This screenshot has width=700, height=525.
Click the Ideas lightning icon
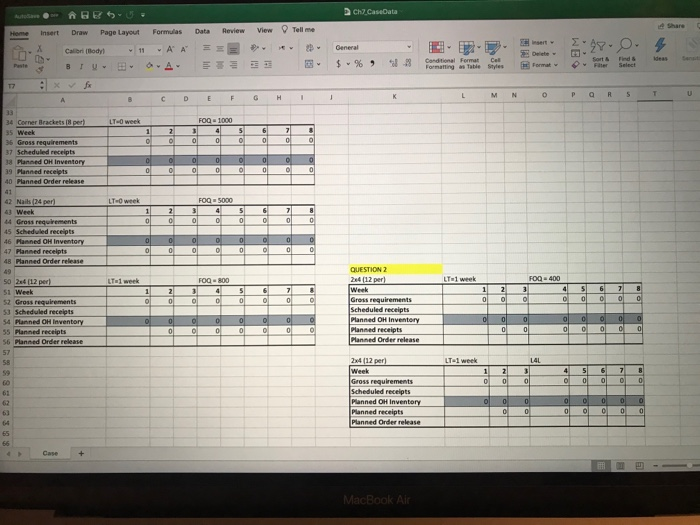[660, 49]
